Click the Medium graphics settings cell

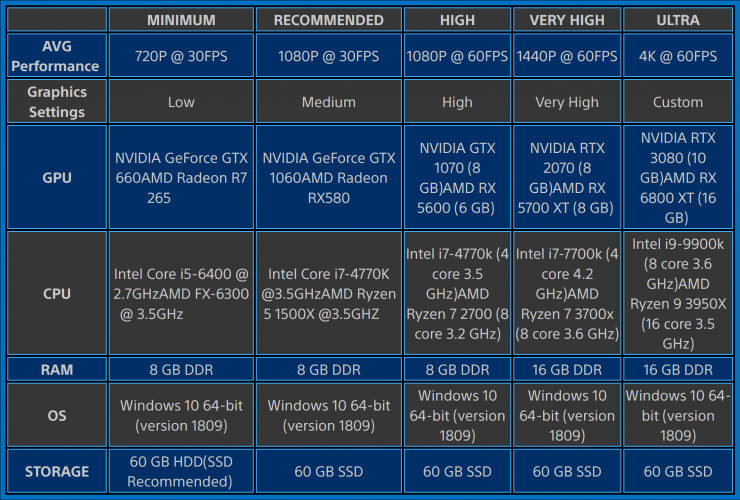coord(328,102)
